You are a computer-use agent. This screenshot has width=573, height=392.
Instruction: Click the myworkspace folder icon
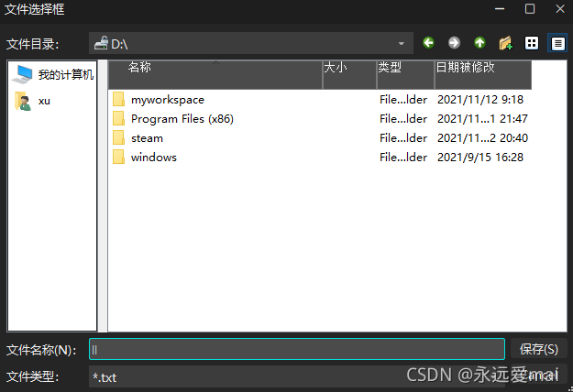pos(118,99)
